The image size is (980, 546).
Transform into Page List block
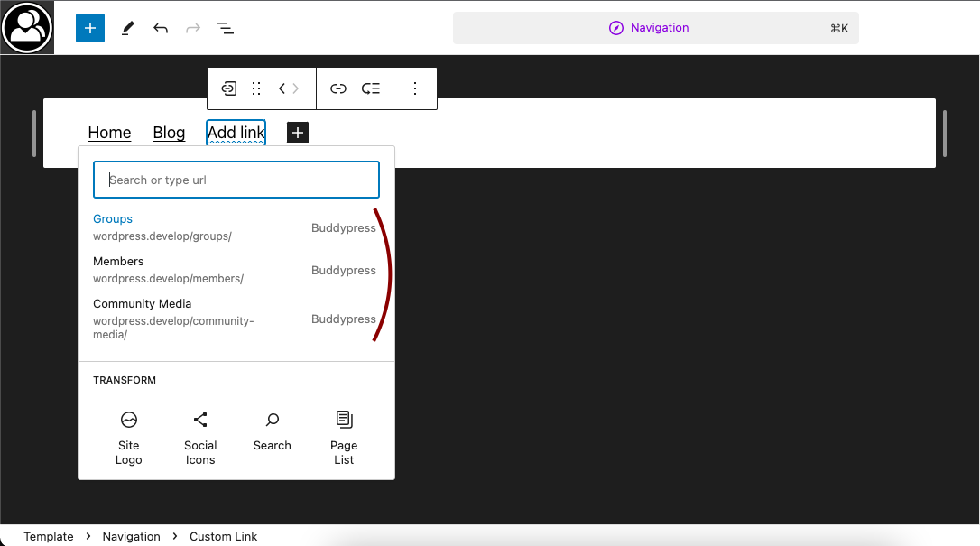tap(344, 439)
